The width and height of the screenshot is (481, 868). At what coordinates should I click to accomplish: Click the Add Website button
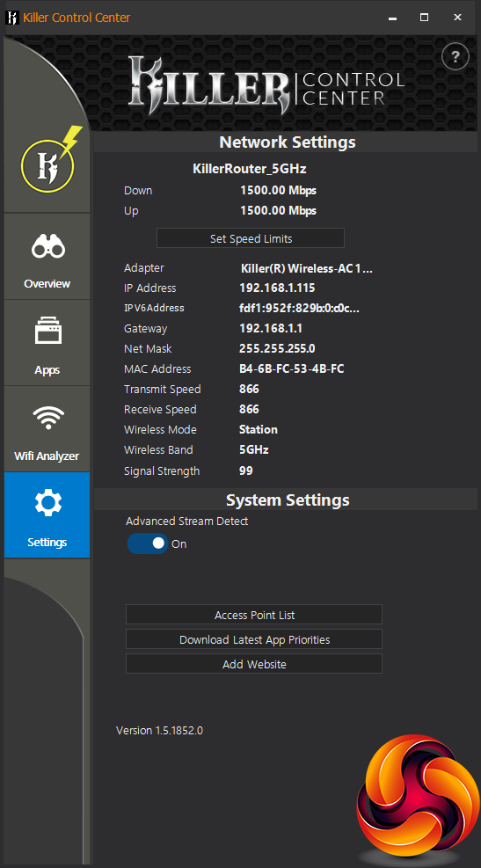(254, 664)
